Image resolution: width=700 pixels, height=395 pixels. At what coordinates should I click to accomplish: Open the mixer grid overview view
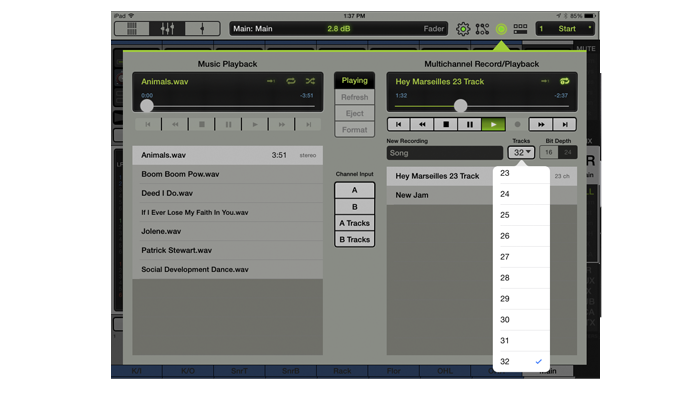tap(132, 29)
